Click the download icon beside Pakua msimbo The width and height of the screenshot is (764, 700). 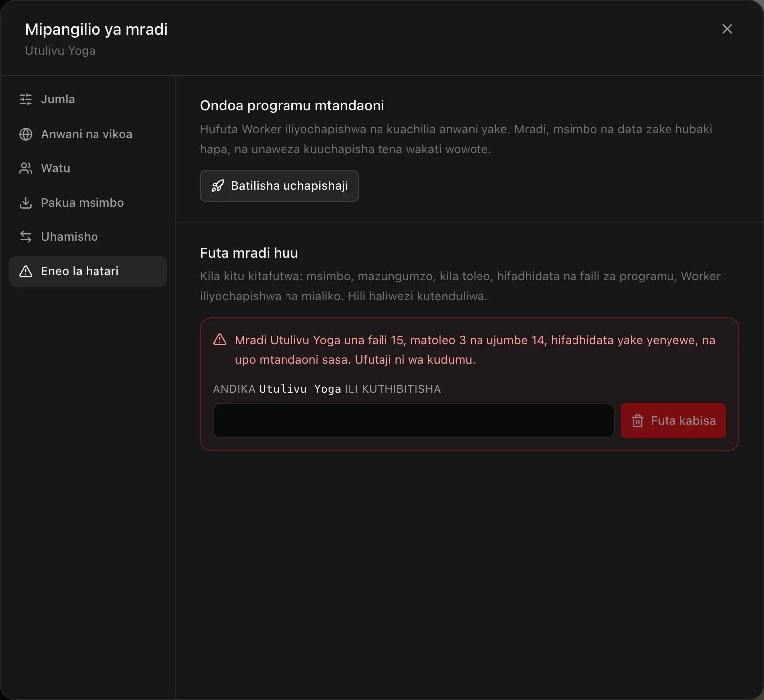26,203
